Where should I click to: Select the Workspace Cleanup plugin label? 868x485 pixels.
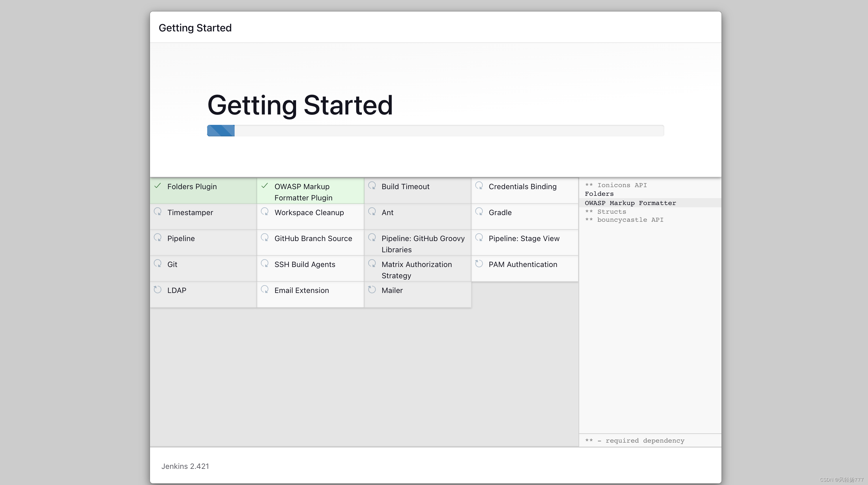[x=309, y=213]
